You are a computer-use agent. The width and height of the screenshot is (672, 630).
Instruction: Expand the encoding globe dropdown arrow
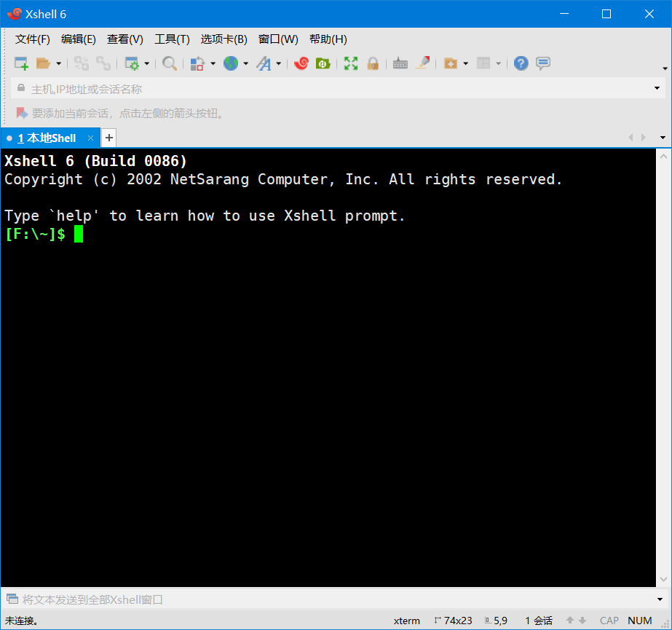pos(245,63)
